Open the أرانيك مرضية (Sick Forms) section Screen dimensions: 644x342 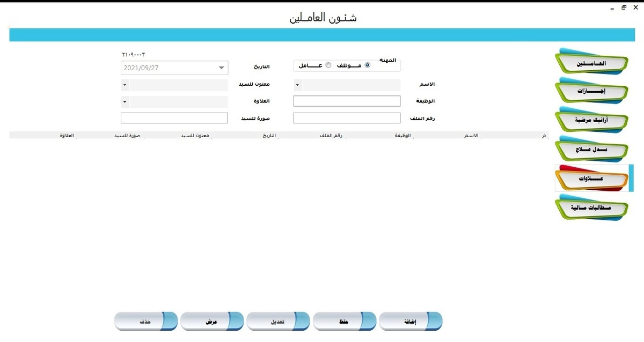(x=590, y=120)
